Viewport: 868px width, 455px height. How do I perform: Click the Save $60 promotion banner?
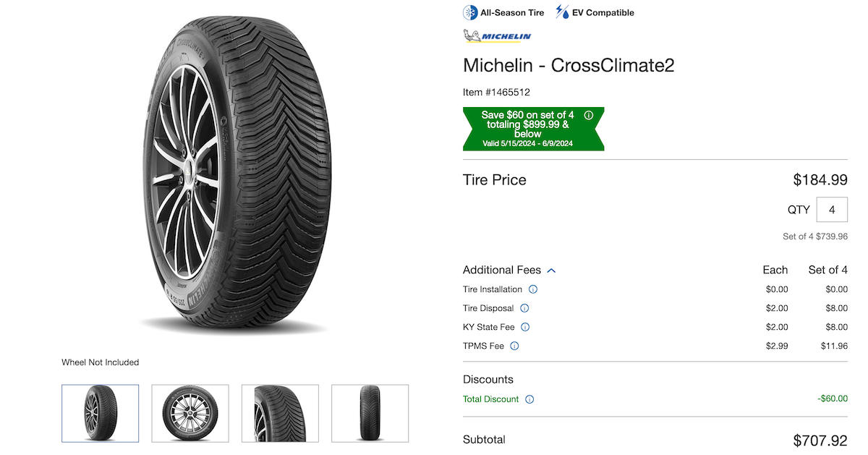tap(533, 129)
